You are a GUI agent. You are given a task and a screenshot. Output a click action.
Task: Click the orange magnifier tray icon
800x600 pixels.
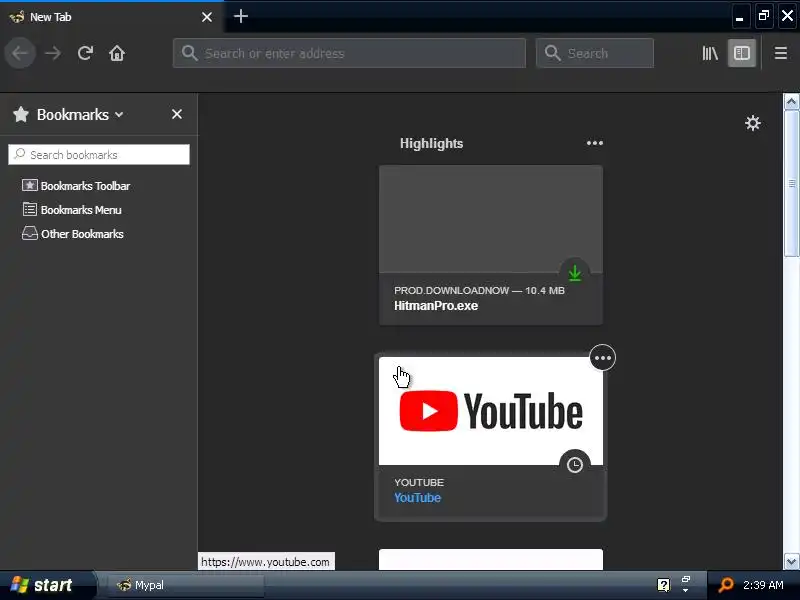[725, 585]
